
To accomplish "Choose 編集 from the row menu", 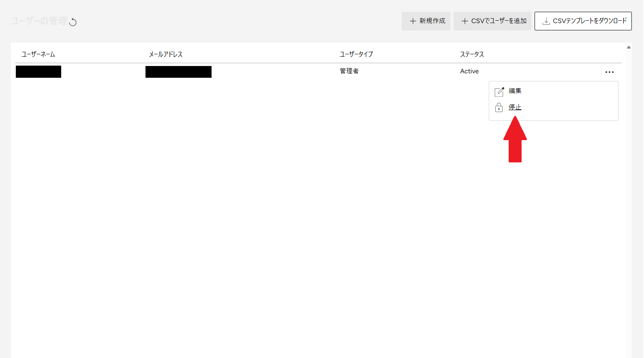I will click(515, 91).
